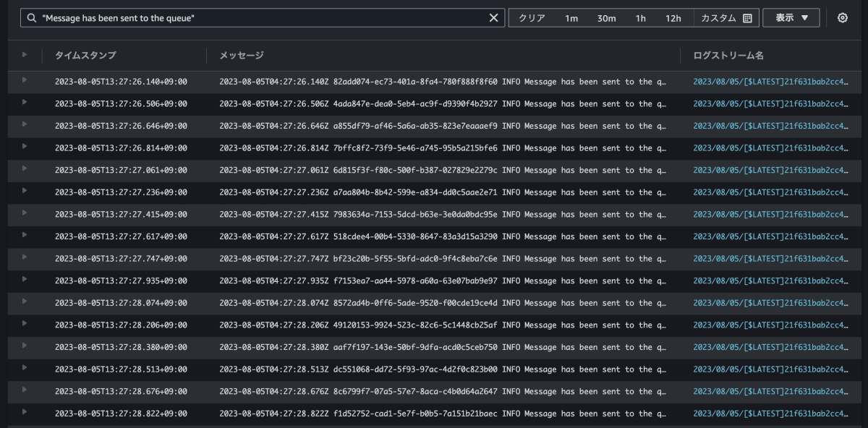Expand the 13:27:27.236 log row
The width and height of the screenshot is (868, 428).
point(25,190)
